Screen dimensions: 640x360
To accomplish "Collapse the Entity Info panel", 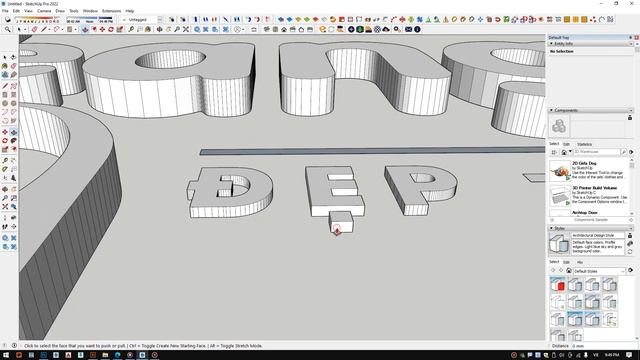I will 551,44.
